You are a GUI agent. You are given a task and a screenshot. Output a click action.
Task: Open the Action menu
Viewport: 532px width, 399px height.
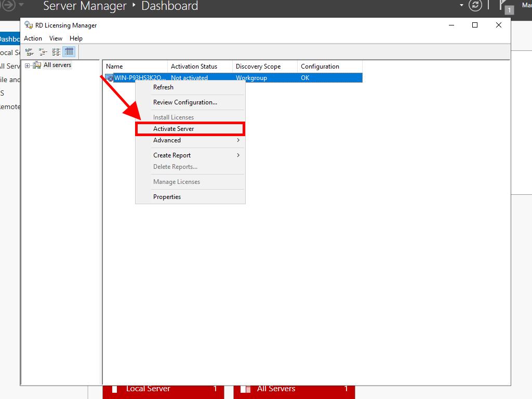(x=33, y=38)
